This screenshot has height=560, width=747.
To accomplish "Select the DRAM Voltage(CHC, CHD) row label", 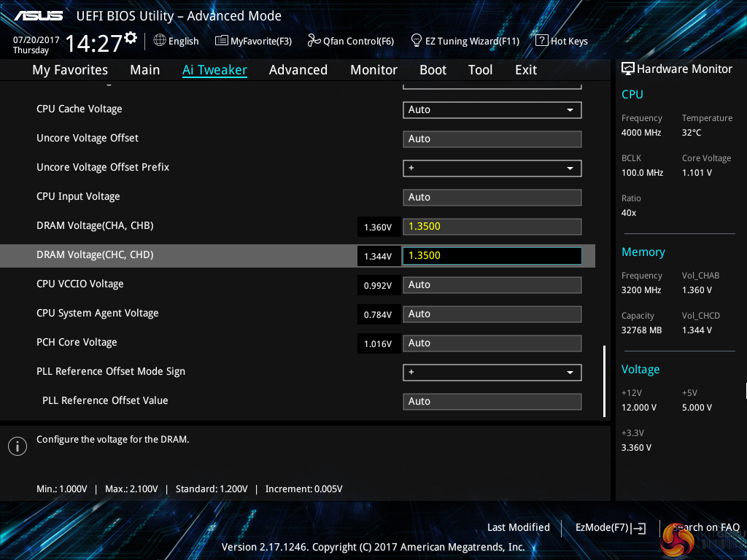I will pos(95,254).
